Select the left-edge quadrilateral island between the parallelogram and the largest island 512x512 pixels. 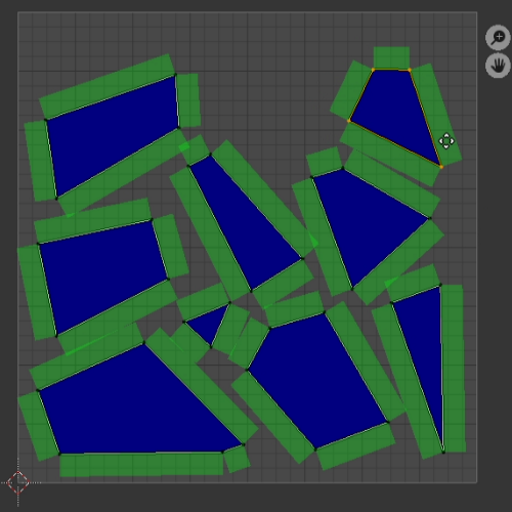click(x=103, y=277)
